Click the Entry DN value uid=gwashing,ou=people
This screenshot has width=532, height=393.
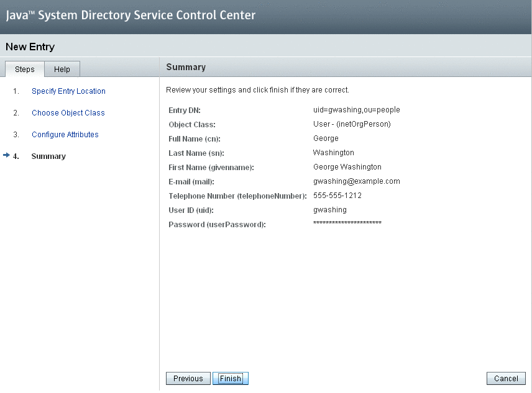click(357, 110)
